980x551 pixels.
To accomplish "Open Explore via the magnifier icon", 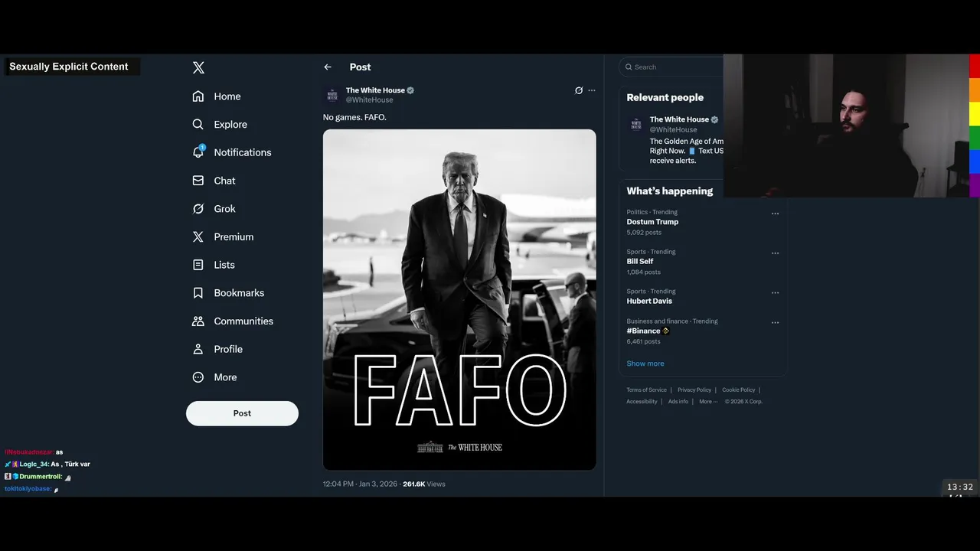I will click(198, 124).
